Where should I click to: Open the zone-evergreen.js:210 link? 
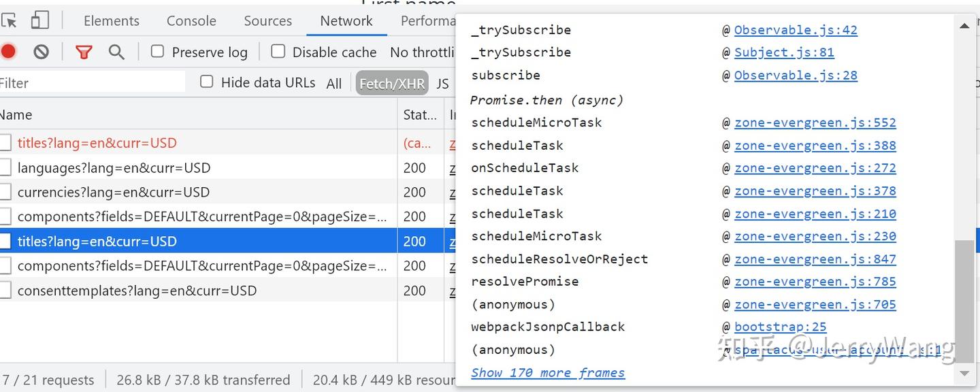(x=815, y=214)
